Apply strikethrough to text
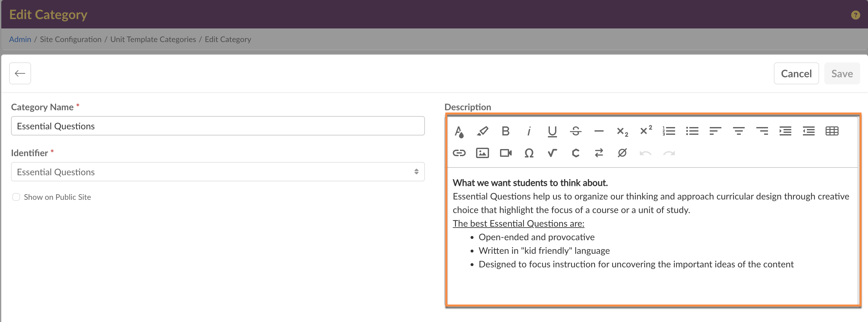Viewport: 868px width, 322px height. pyautogui.click(x=575, y=131)
